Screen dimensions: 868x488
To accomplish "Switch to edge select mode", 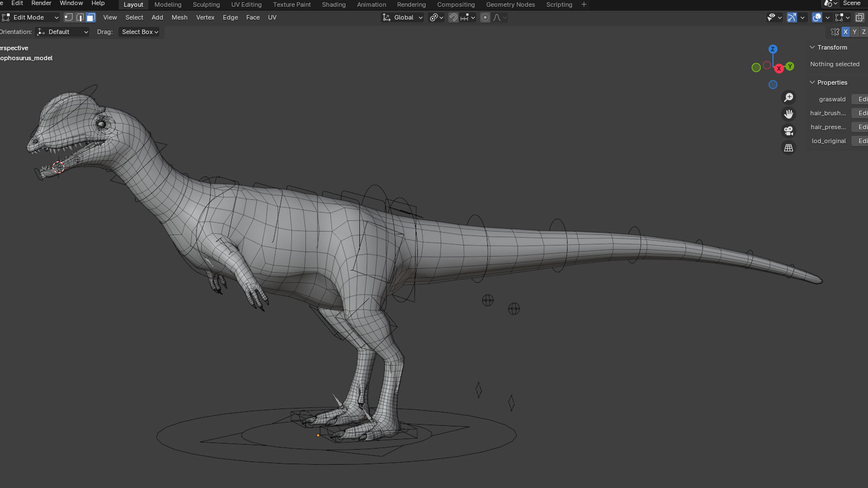I will click(x=80, y=18).
